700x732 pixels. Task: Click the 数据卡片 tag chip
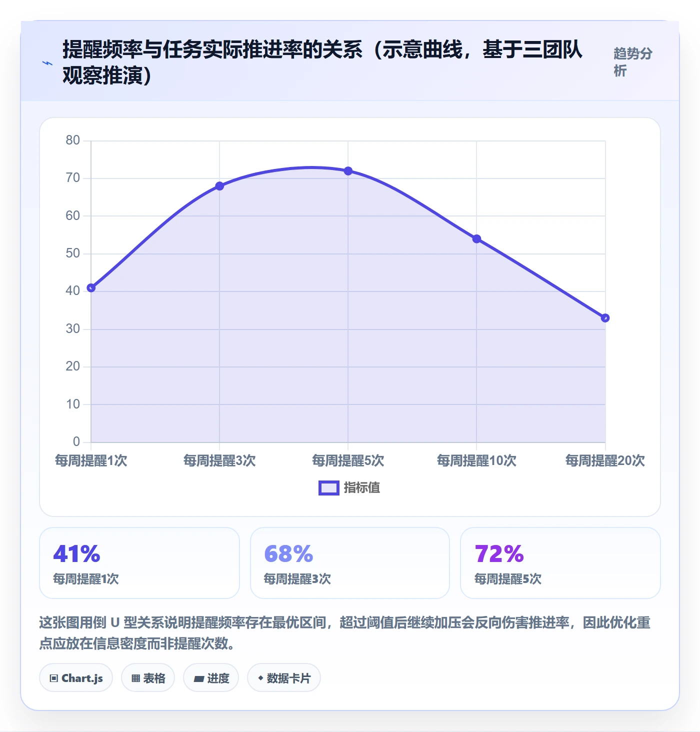click(x=284, y=678)
